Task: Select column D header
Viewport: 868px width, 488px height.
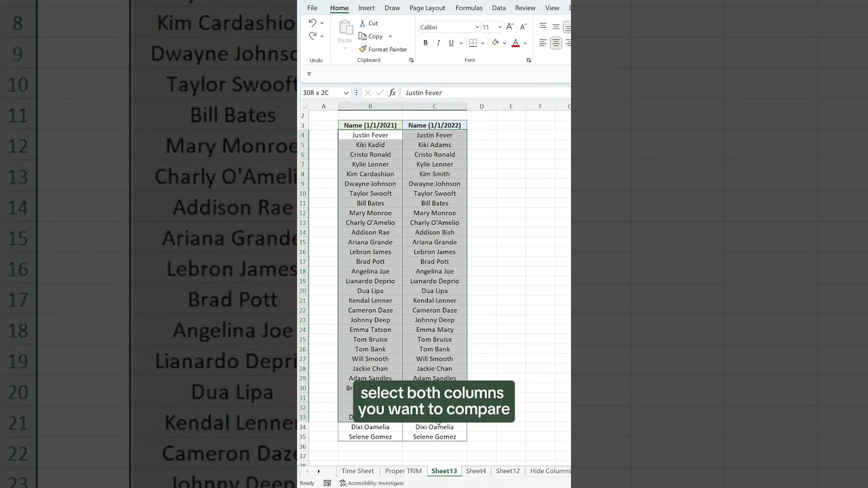Action: 481,106
